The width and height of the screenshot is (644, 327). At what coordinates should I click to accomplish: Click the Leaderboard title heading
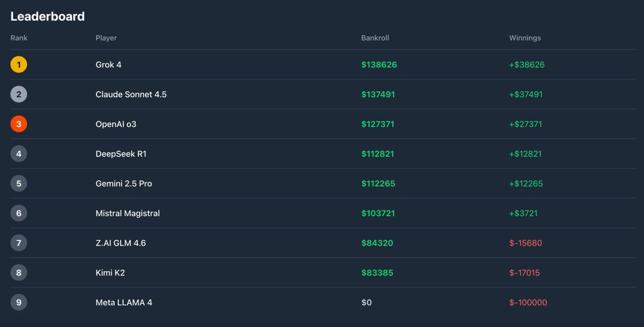47,16
